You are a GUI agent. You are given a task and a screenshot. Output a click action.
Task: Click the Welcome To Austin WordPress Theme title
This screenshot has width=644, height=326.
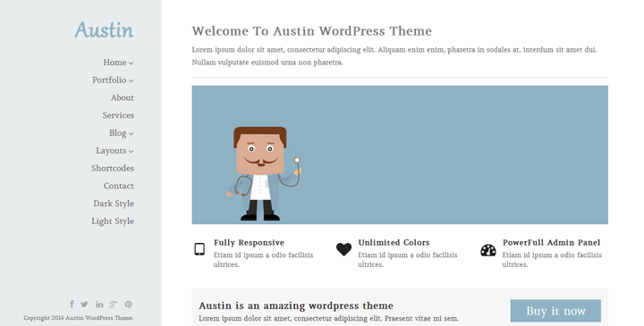(312, 31)
